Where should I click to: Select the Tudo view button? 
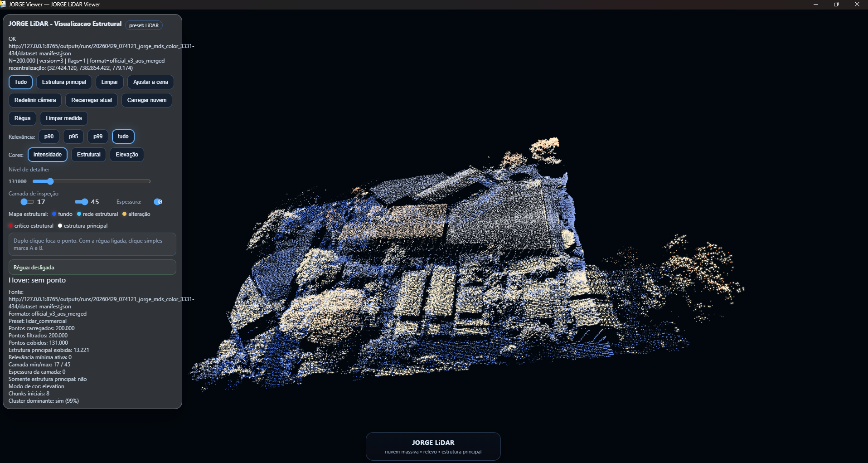(20, 82)
